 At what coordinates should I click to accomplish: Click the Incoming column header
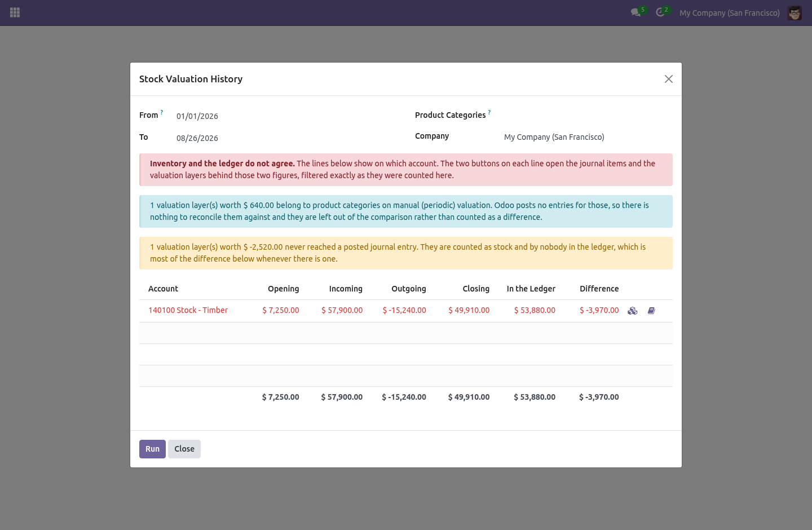346,289
